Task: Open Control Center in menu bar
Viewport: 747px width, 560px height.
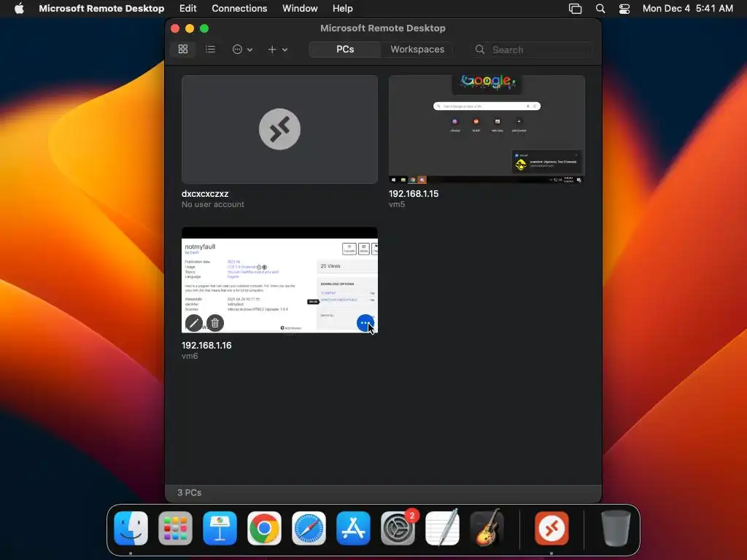Action: click(624, 9)
